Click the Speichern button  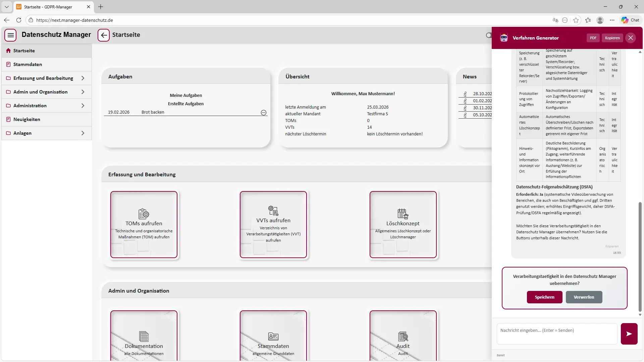click(544, 297)
